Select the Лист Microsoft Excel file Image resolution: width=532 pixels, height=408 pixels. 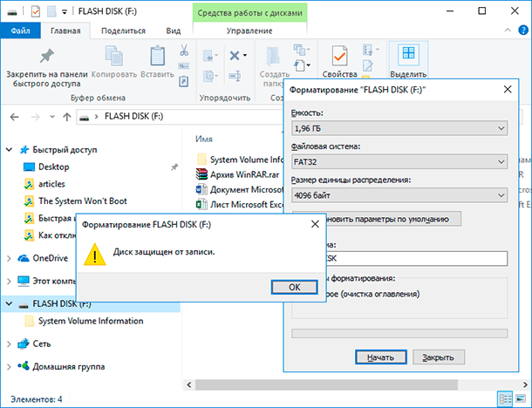(x=240, y=205)
